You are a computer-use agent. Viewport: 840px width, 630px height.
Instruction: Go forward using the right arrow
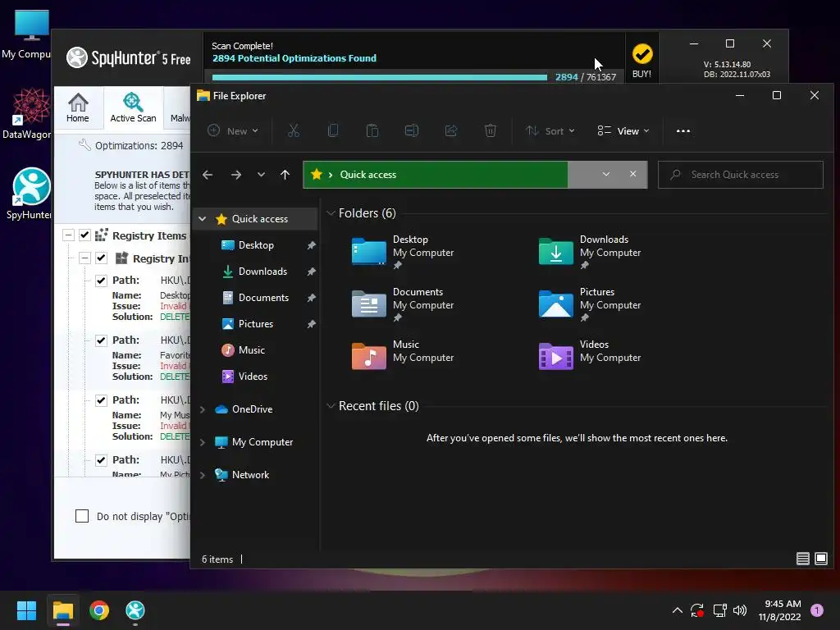click(x=235, y=175)
